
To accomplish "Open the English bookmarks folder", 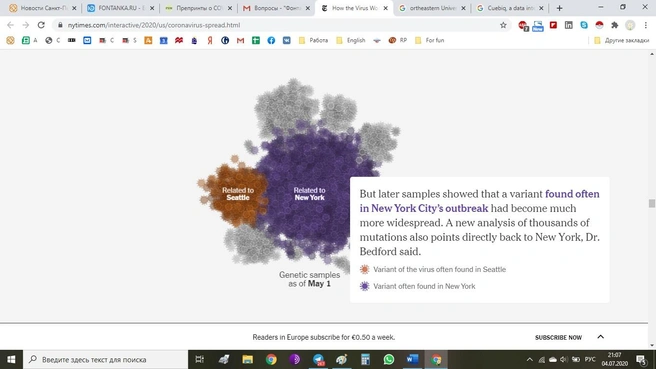I will point(351,41).
